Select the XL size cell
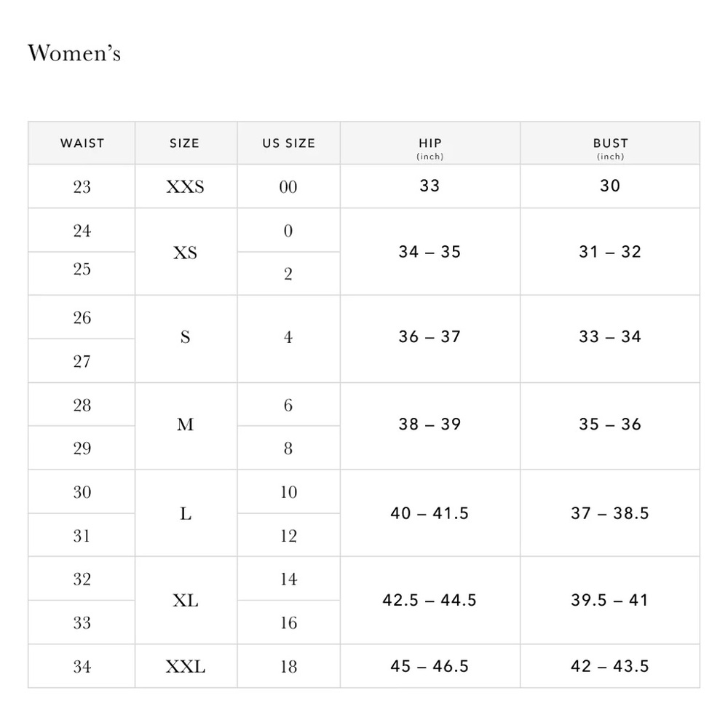 (186, 601)
